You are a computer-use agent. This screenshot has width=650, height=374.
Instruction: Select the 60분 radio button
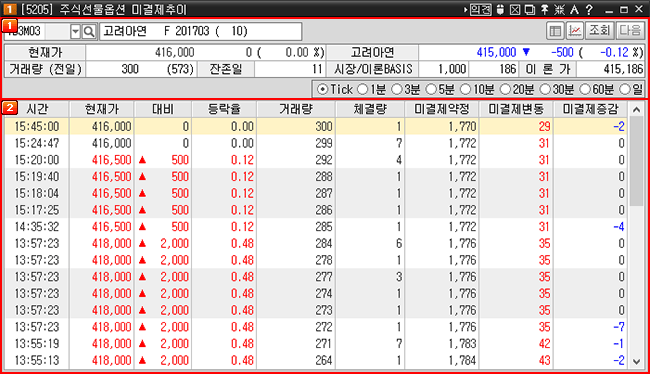click(585, 89)
